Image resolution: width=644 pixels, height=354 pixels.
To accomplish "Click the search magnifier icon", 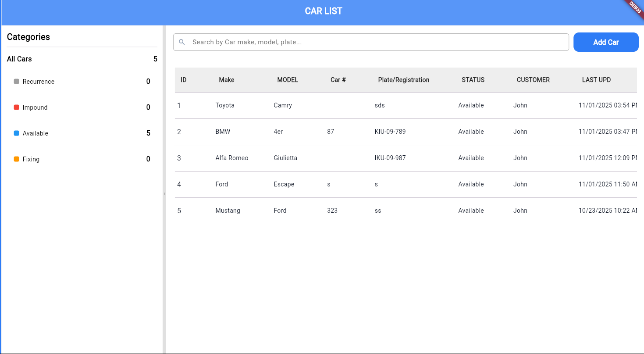I will (181, 42).
